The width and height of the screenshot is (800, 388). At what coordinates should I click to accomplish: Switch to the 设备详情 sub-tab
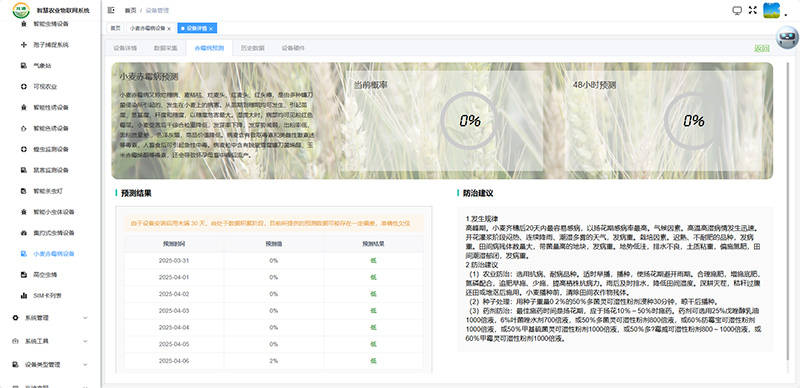[125, 48]
